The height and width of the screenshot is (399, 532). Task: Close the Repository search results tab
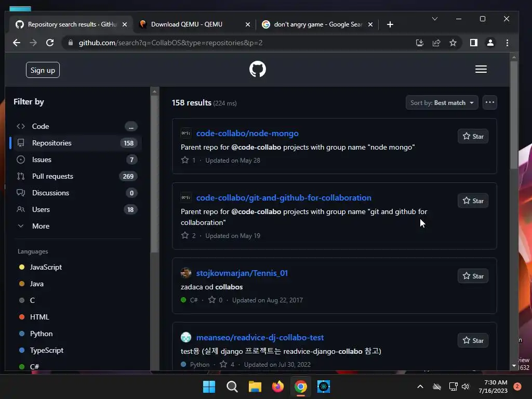coord(125,24)
